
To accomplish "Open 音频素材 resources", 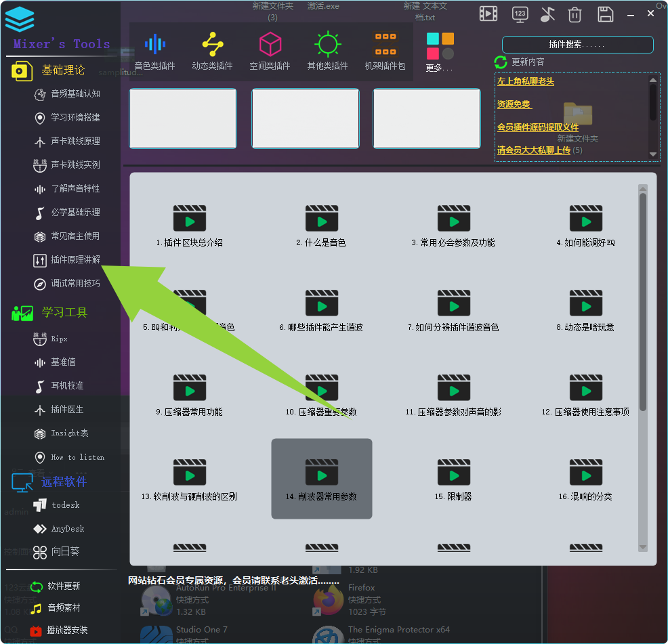I will click(x=55, y=608).
